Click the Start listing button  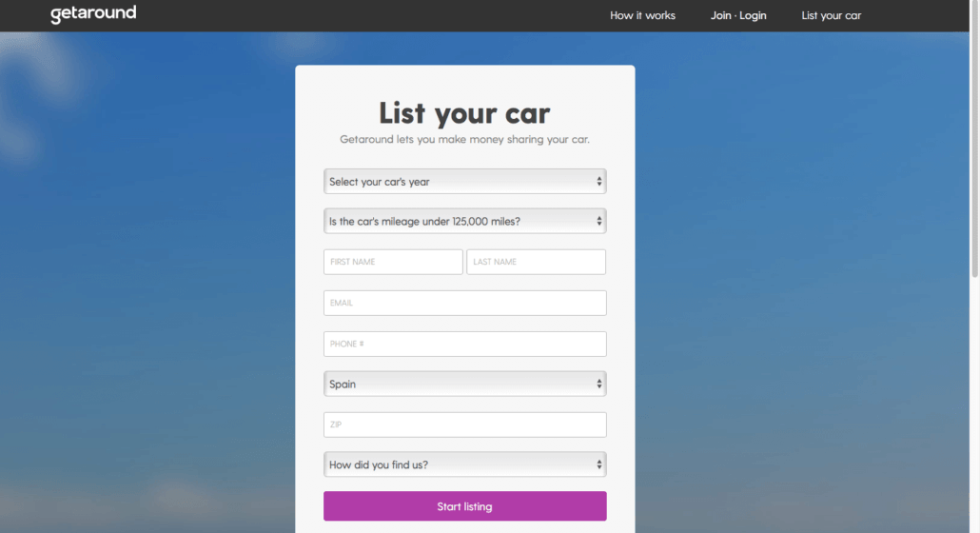point(464,506)
